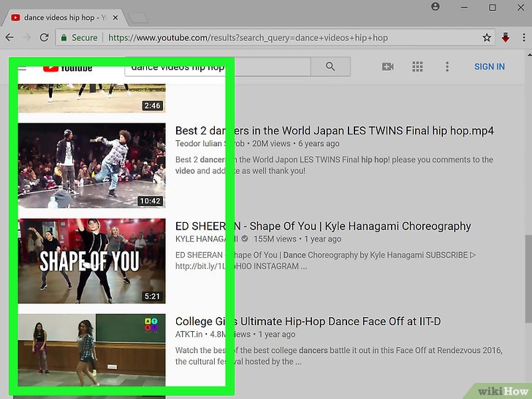Bookmark this page with the star icon

[487, 37]
